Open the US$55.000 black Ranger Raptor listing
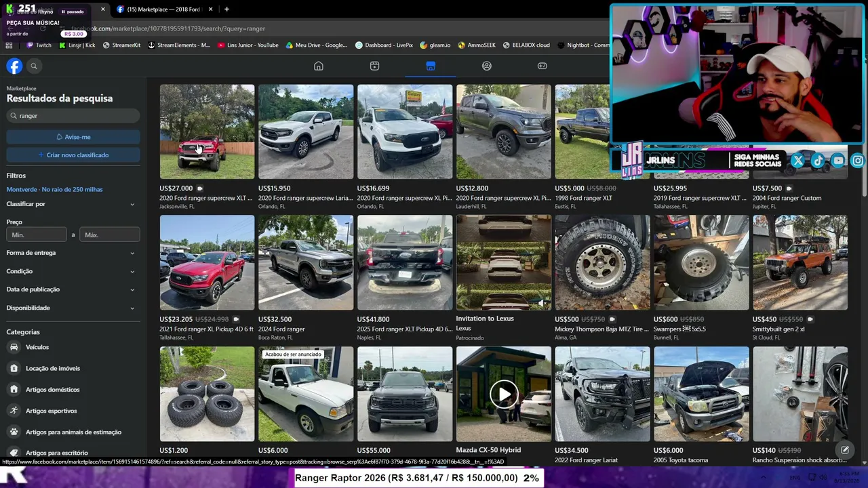868x488 pixels. click(x=405, y=394)
